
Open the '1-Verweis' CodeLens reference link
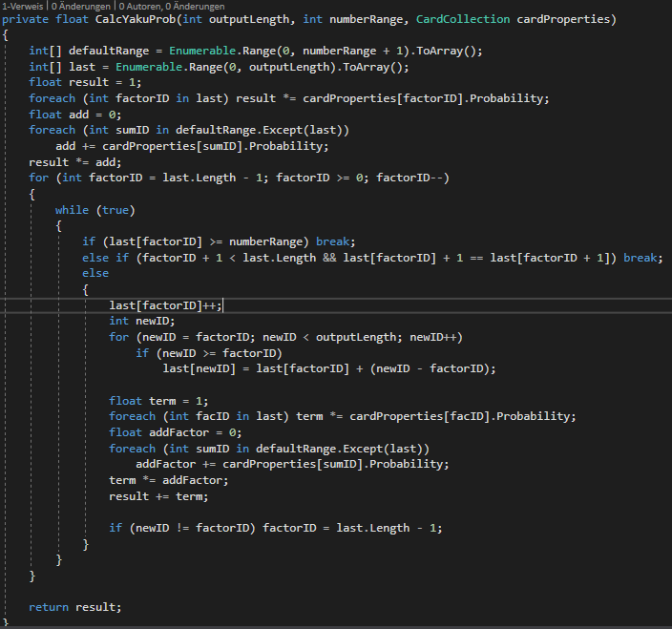point(22,7)
